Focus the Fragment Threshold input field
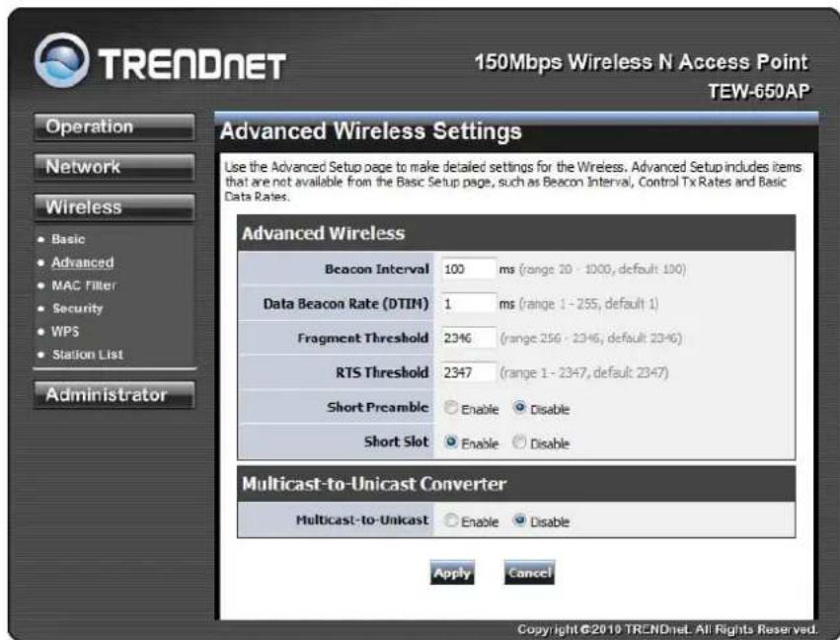This screenshot has width=840, height=640. (468, 338)
